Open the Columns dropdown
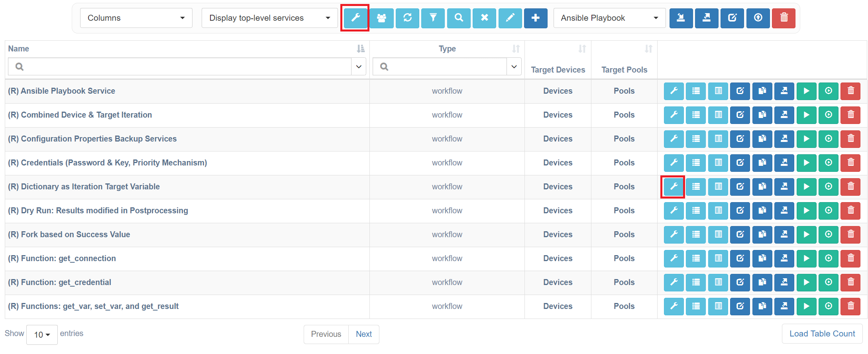 click(x=136, y=18)
